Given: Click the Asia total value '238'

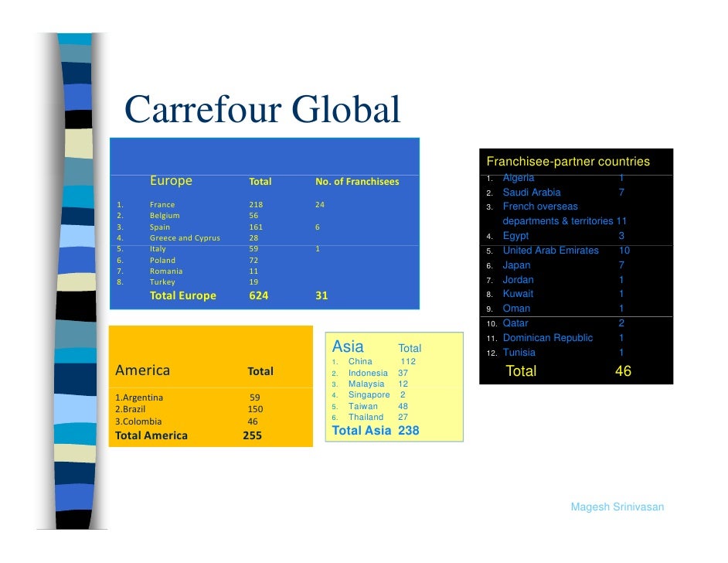Looking at the screenshot, I should (409, 431).
